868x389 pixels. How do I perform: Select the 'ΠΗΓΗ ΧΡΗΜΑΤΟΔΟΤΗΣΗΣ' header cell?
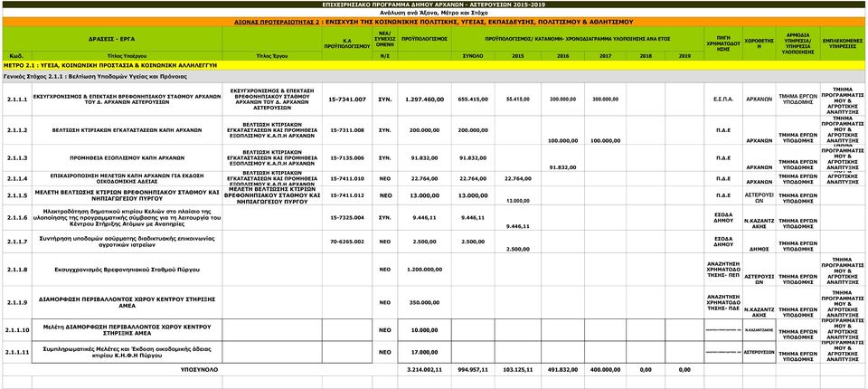pyautogui.click(x=723, y=43)
